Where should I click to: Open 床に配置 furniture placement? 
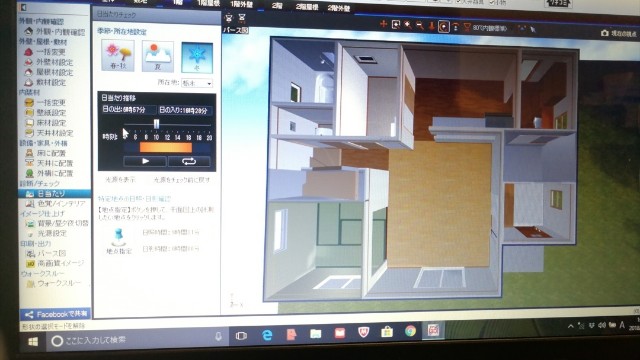coord(45,153)
